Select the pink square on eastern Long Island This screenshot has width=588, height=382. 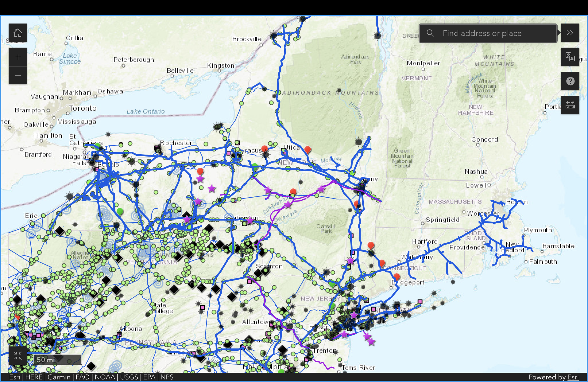pos(420,302)
